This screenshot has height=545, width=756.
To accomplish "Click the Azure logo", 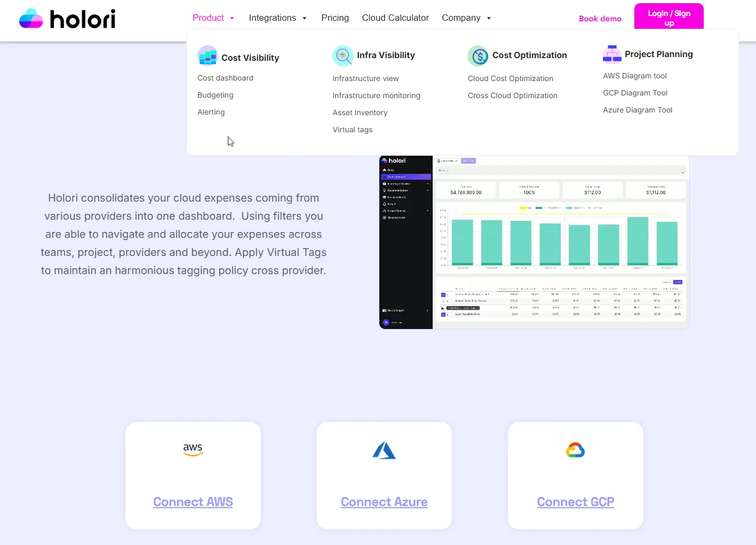I will tap(384, 451).
